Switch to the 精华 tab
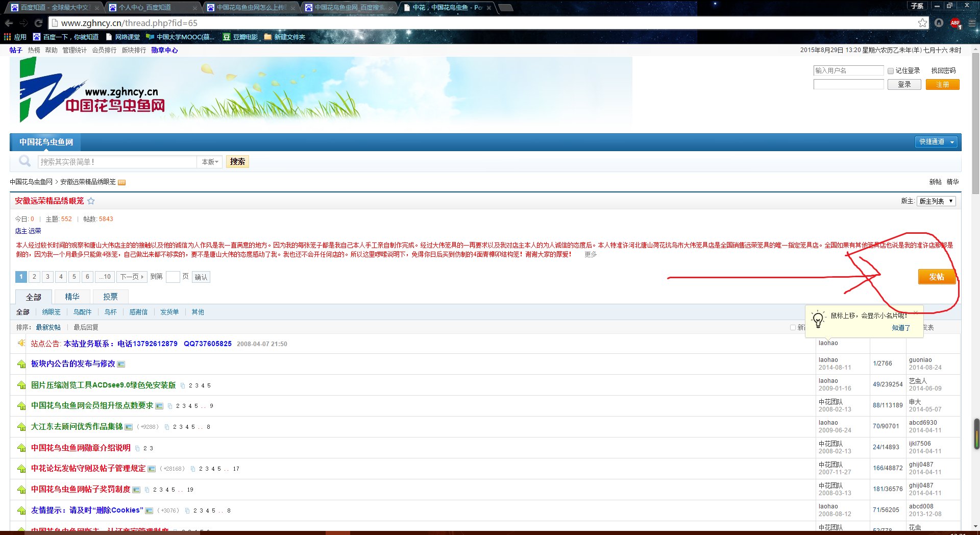Image resolution: width=980 pixels, height=535 pixels. coord(72,297)
